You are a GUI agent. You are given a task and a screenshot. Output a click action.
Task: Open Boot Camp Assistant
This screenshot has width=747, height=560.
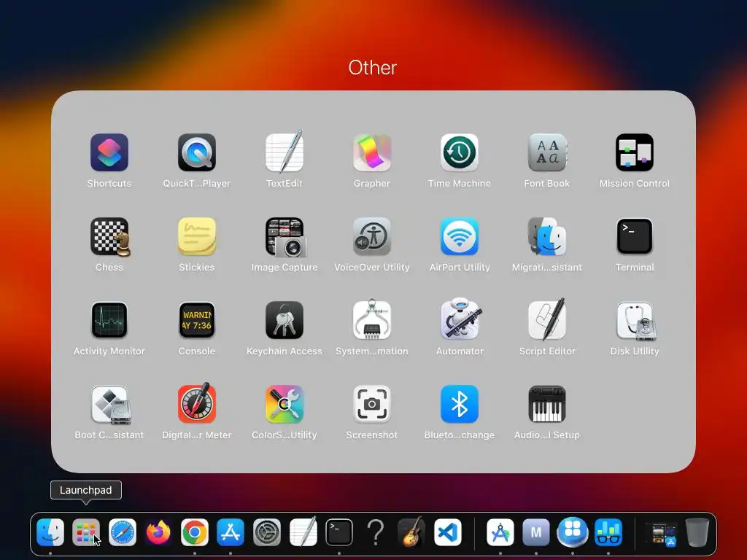[x=109, y=404]
